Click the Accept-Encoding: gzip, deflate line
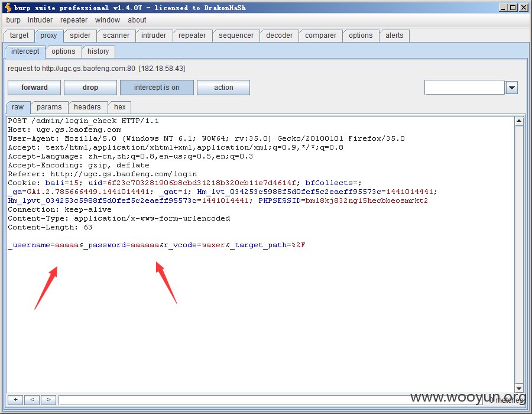 [x=79, y=165]
